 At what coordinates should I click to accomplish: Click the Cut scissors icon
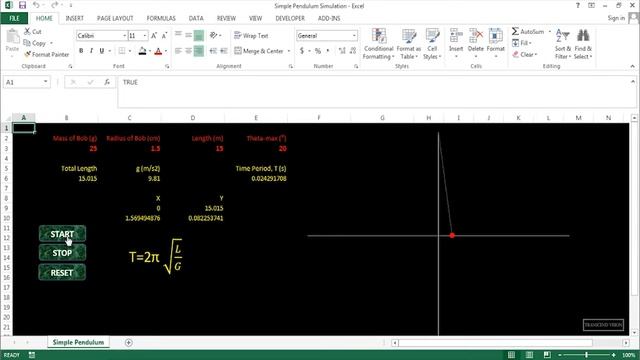tap(27, 31)
